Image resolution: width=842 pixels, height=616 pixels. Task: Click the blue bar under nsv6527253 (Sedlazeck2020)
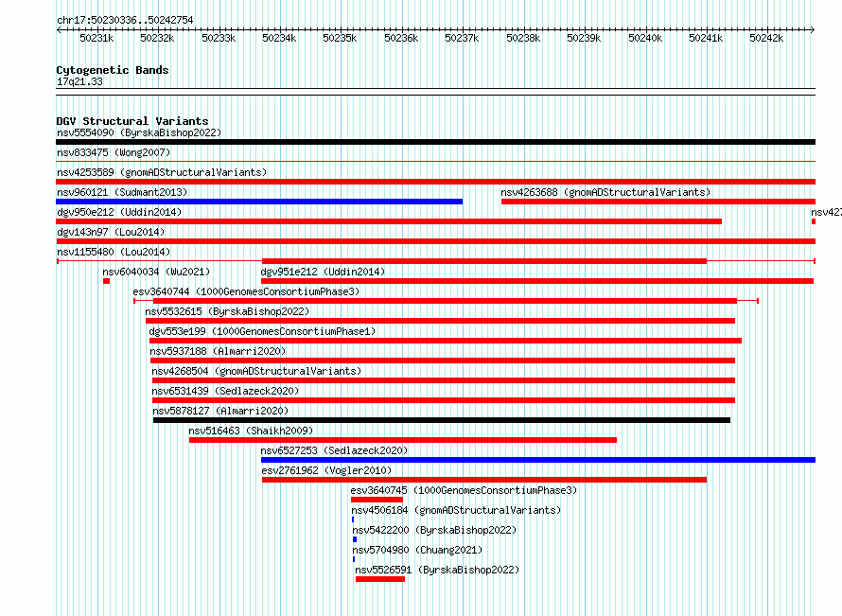point(538,460)
